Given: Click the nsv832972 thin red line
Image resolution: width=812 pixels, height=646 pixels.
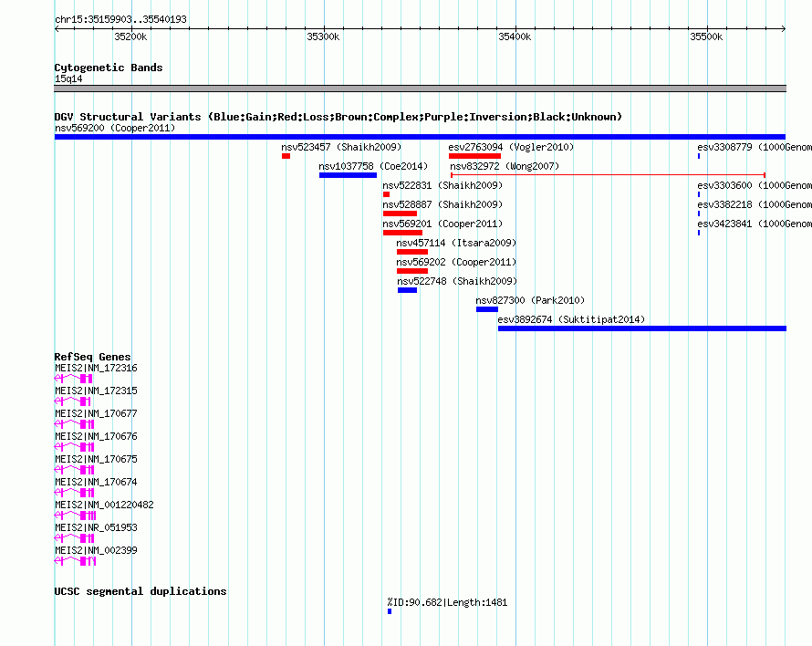Looking at the screenshot, I should pos(608,175).
